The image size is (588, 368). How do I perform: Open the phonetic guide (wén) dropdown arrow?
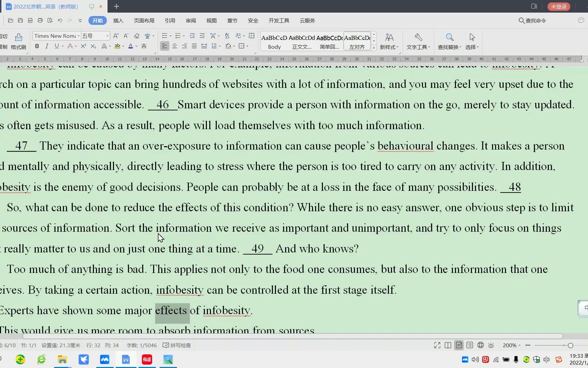click(x=153, y=36)
